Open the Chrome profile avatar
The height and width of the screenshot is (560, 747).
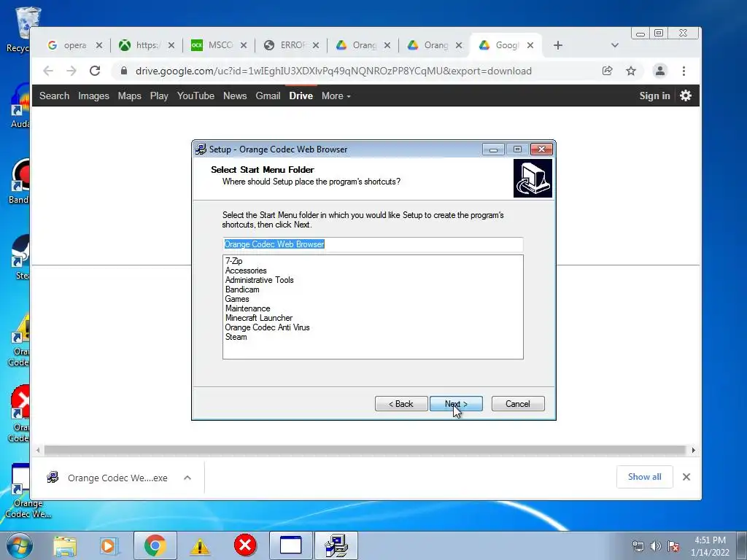(x=659, y=71)
